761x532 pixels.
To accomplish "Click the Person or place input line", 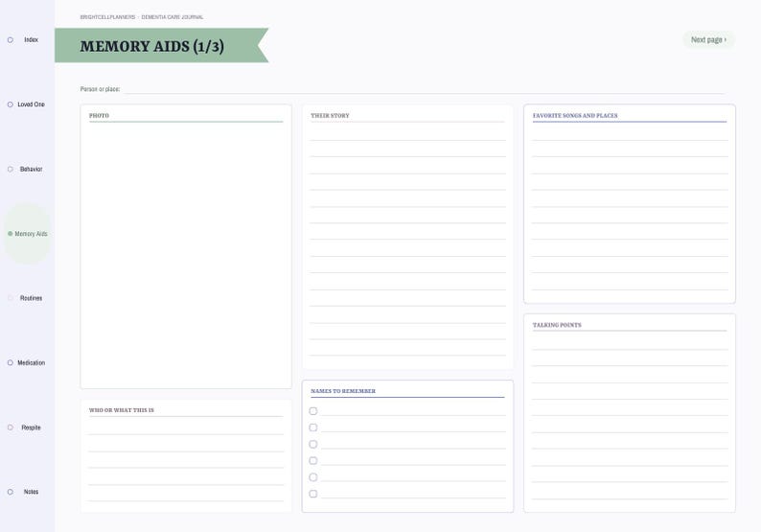I will tap(424, 89).
